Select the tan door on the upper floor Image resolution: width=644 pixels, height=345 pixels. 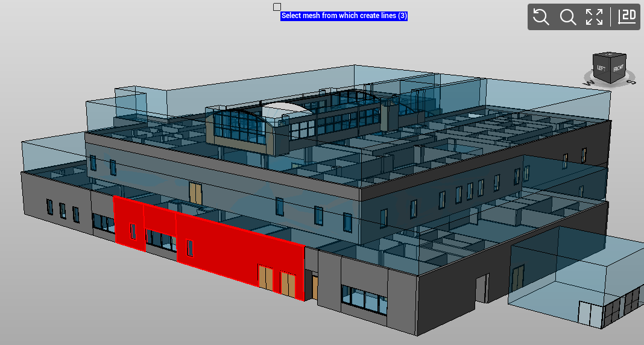(195, 192)
